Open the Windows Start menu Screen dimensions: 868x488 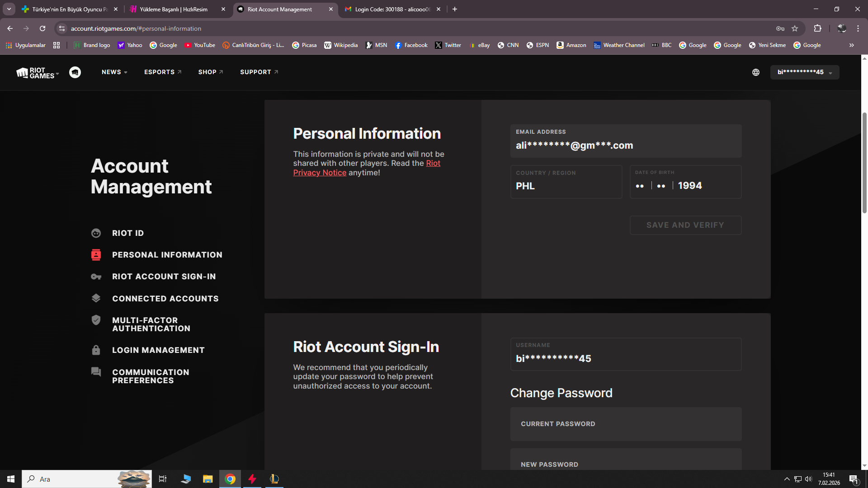[11, 479]
